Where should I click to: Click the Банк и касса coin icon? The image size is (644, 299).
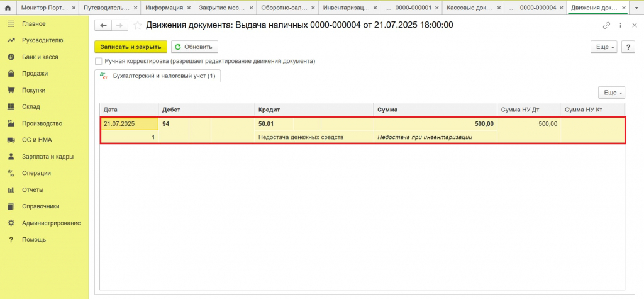pyautogui.click(x=11, y=57)
